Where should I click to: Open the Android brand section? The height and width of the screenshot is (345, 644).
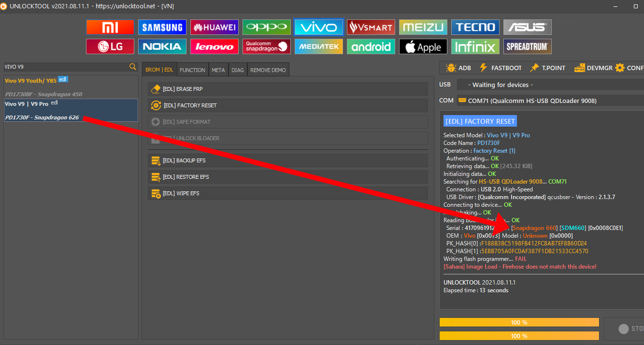(371, 47)
